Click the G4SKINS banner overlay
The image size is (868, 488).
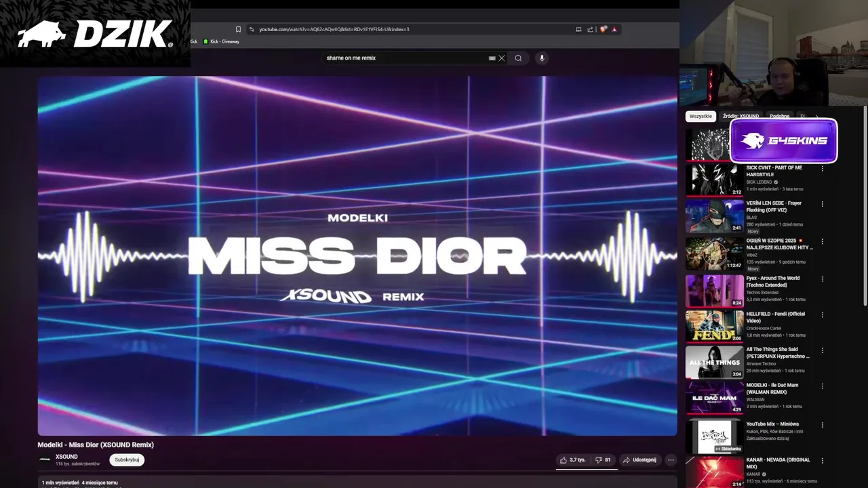[783, 141]
